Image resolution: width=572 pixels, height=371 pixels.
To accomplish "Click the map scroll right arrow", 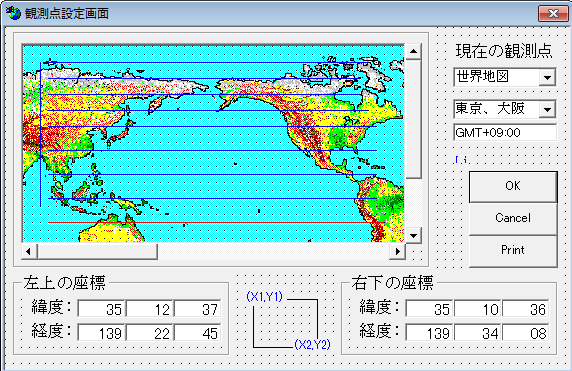I will 397,251.
